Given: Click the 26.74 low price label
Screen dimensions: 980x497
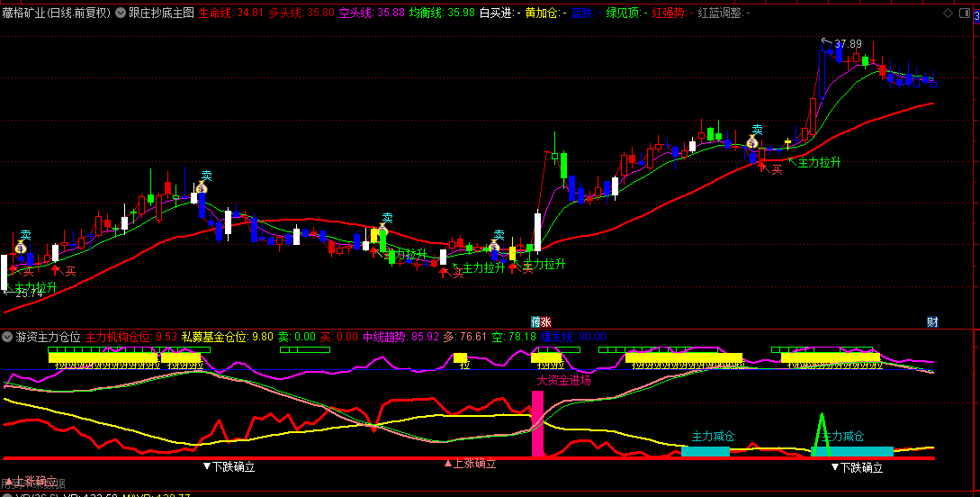Looking at the screenshot, I should (x=29, y=293).
